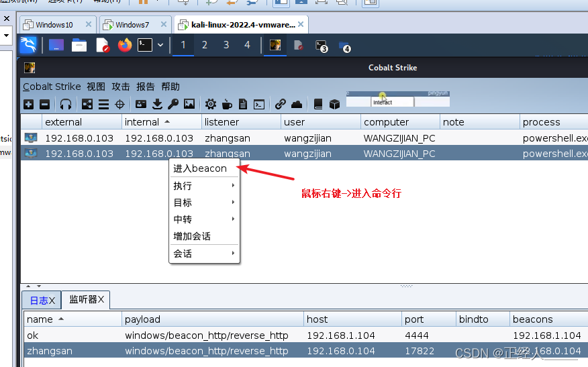Sort listeners by payload column

[x=213, y=319]
